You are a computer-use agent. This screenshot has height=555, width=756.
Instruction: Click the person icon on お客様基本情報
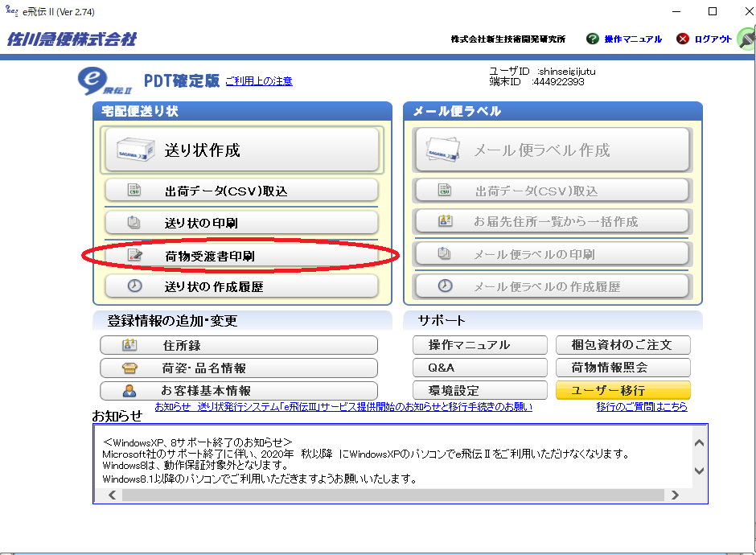pos(129,391)
